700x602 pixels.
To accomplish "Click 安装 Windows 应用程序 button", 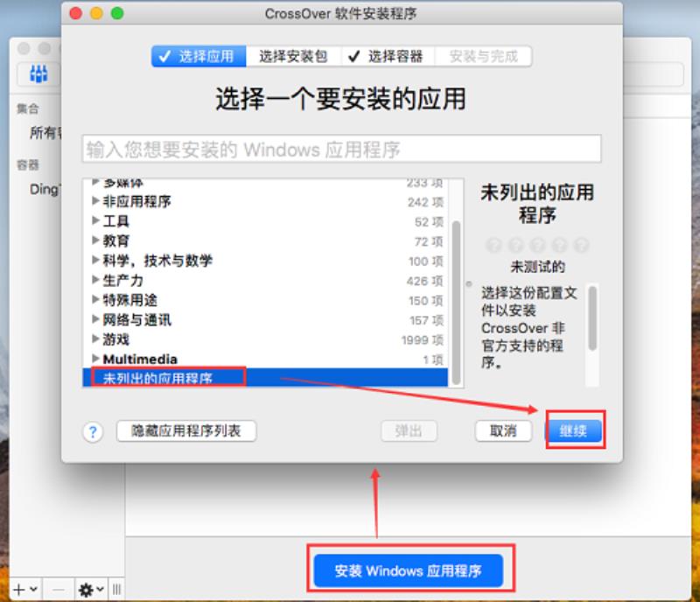I will click(409, 570).
